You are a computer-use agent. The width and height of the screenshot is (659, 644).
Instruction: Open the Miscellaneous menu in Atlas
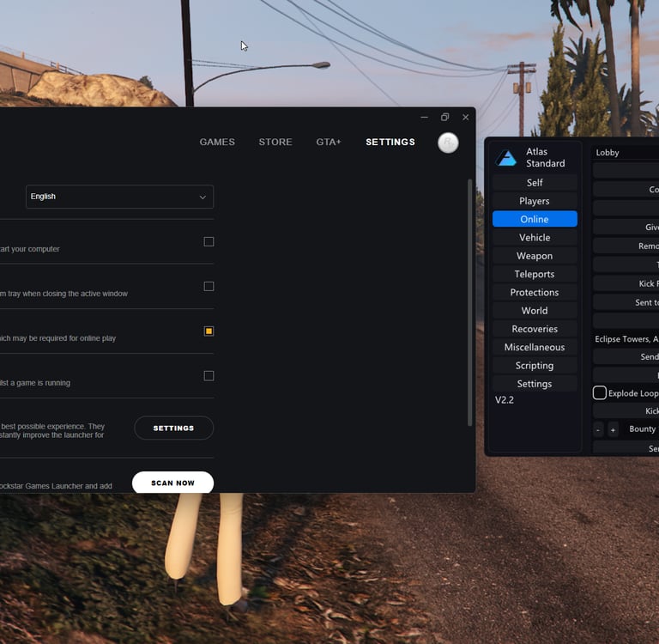pos(535,348)
